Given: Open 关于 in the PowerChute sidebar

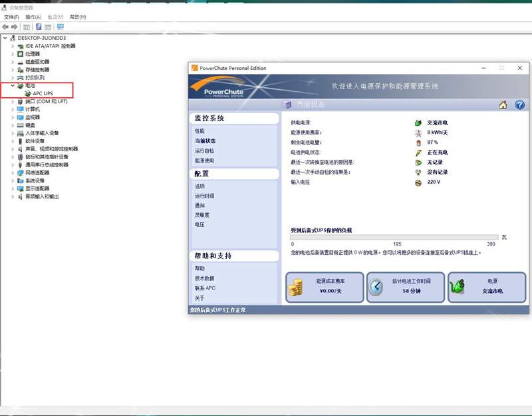Looking at the screenshot, I should 200,298.
